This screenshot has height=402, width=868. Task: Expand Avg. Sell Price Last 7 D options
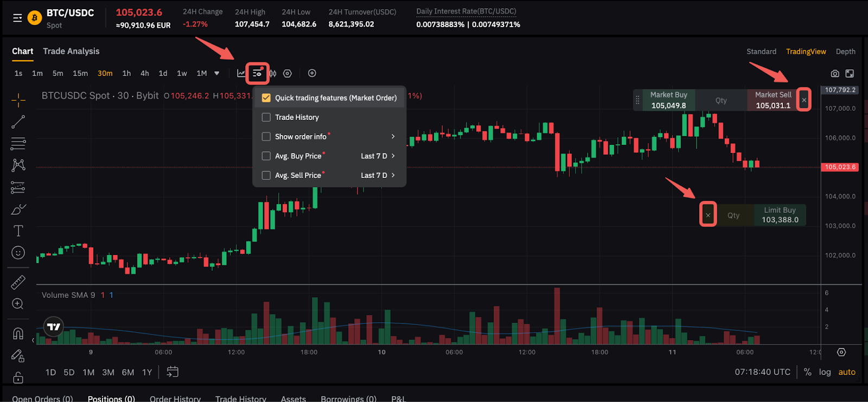(393, 175)
